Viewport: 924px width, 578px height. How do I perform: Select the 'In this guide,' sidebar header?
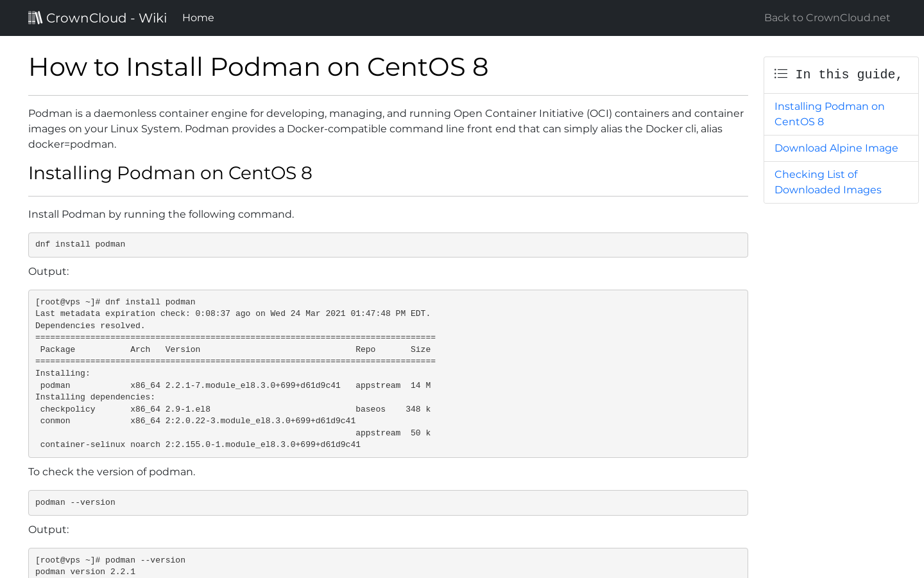(848, 74)
